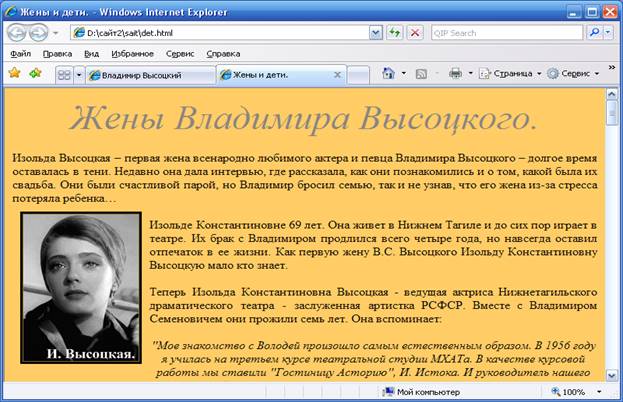
Task: Expand the address bar history dropdown
Action: (x=376, y=33)
